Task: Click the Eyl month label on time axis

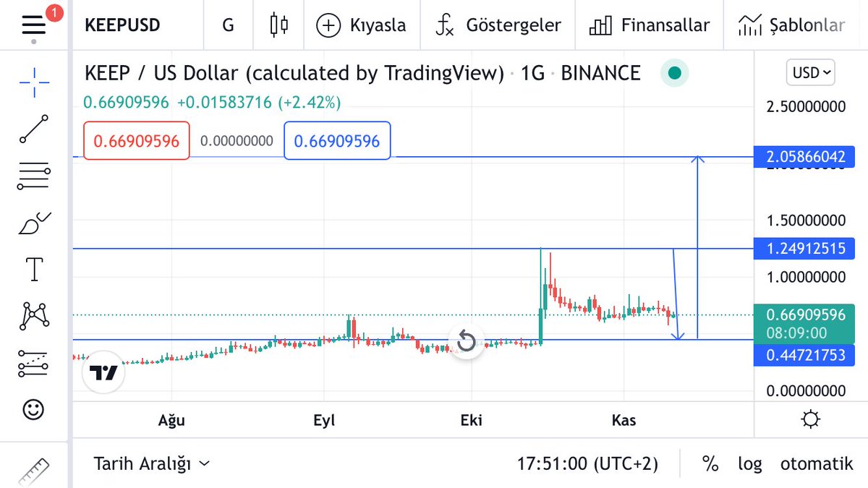Action: [x=324, y=421]
